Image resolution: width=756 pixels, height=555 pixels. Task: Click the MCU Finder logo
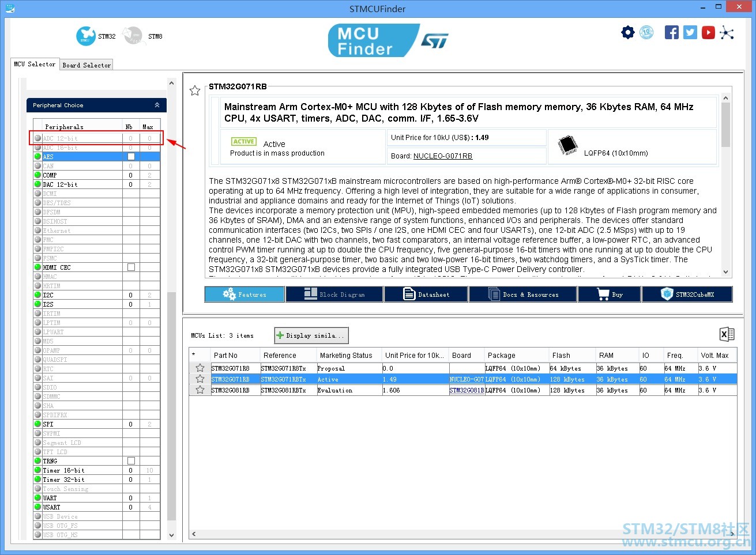[373, 40]
